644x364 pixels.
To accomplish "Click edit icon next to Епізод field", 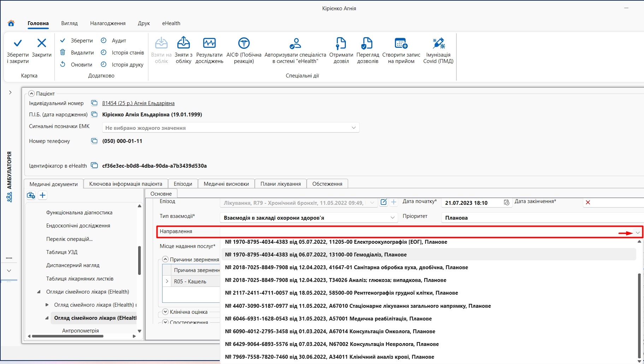I will (383, 202).
